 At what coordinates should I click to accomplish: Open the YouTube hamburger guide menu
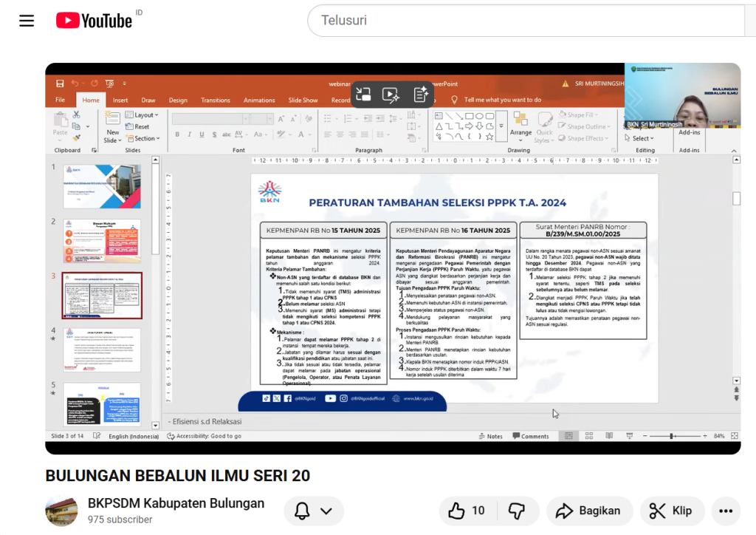tap(27, 21)
